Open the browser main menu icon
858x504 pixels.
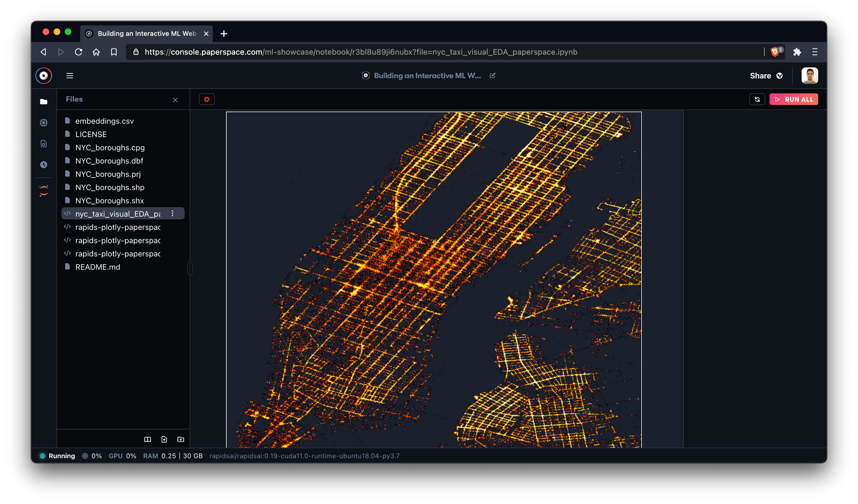pos(815,52)
